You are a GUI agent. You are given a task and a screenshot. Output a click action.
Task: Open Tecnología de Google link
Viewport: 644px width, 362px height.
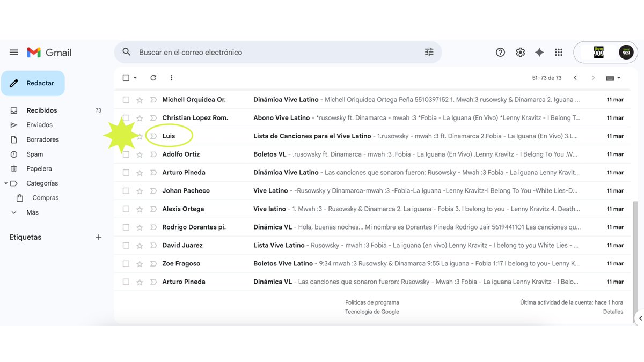pos(372,312)
